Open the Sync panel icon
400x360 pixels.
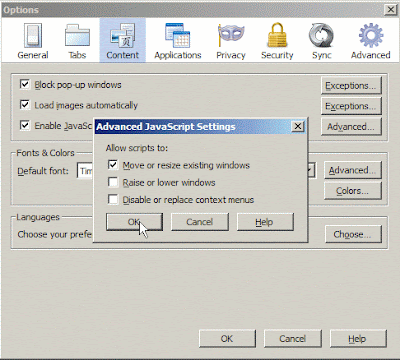click(x=321, y=41)
